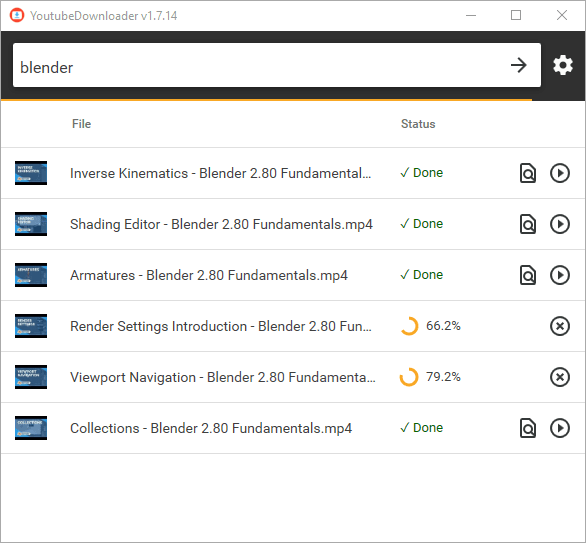
Task: Close the YoutubeDownloader window
Action: [x=562, y=15]
